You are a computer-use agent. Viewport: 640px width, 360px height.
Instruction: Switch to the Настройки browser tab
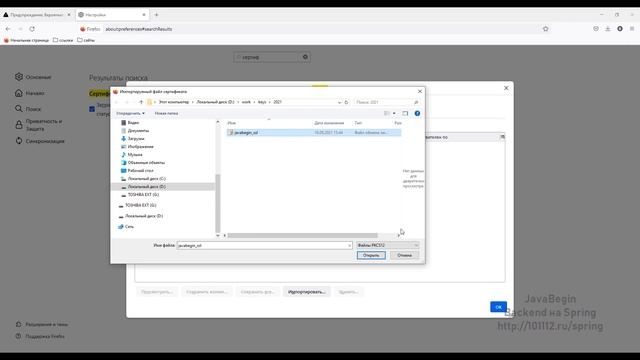tap(112, 15)
